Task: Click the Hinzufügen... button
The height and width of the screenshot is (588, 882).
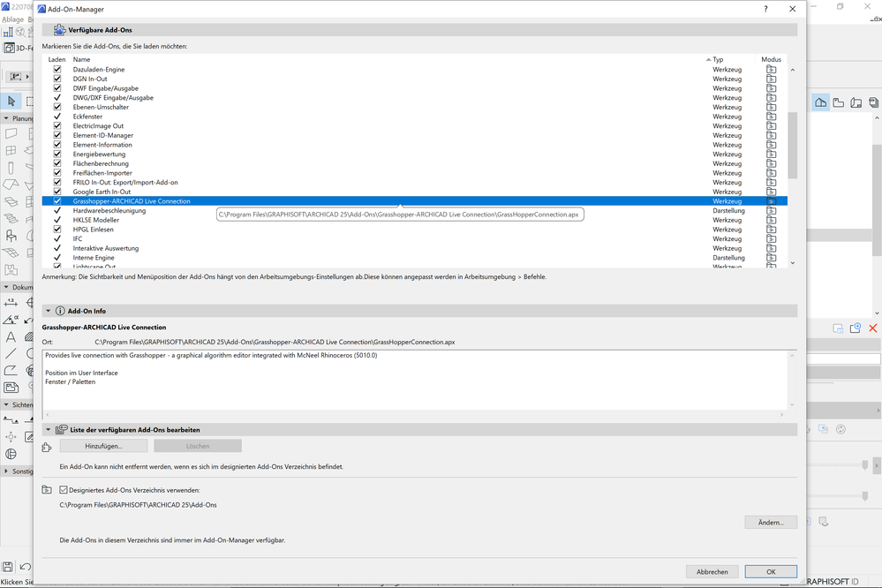Action: [103, 446]
